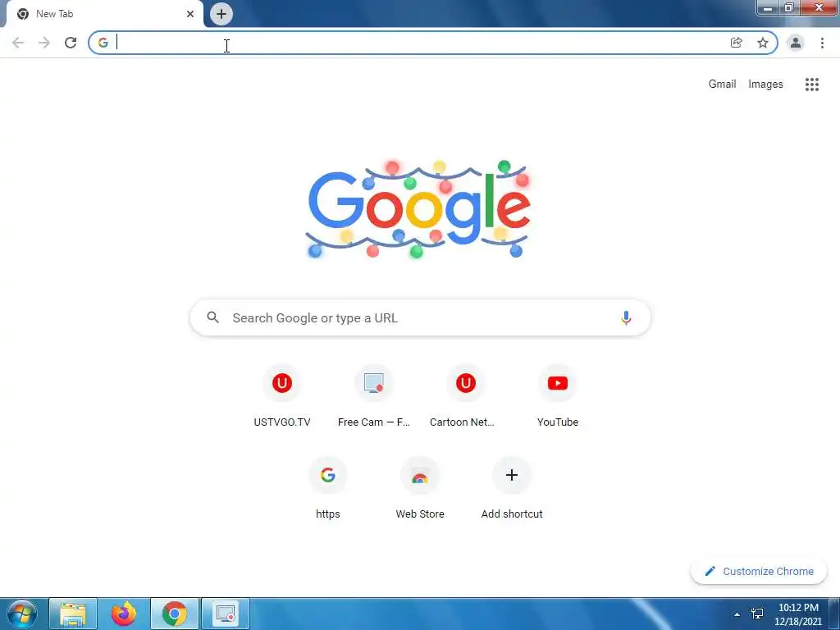840x630 pixels.
Task: Open the Chrome profile avatar
Action: coord(796,43)
